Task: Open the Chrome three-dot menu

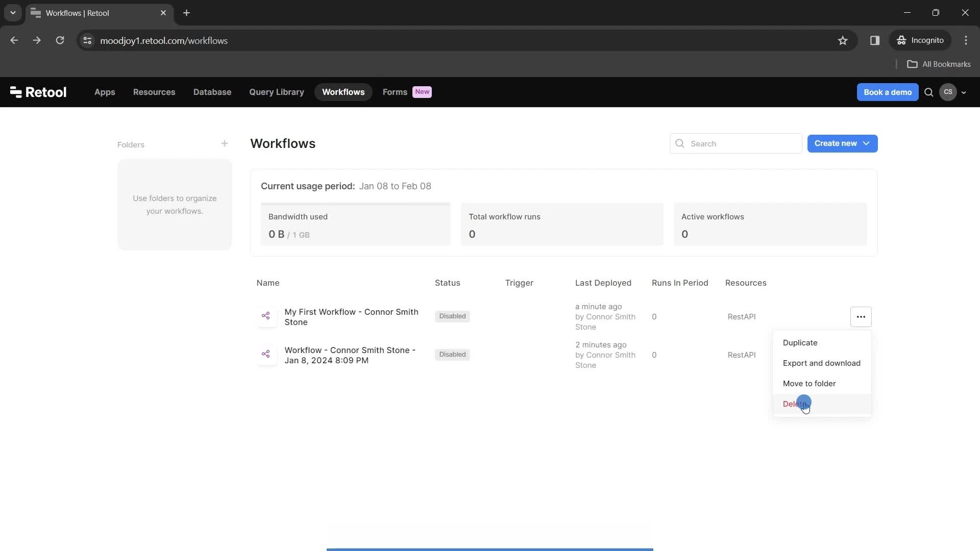Action: pos(966,40)
